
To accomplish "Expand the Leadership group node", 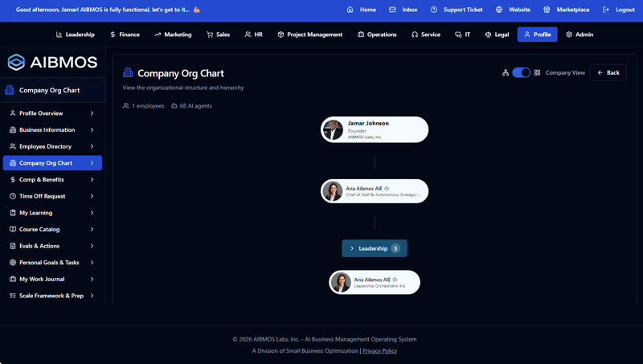I will [x=375, y=248].
